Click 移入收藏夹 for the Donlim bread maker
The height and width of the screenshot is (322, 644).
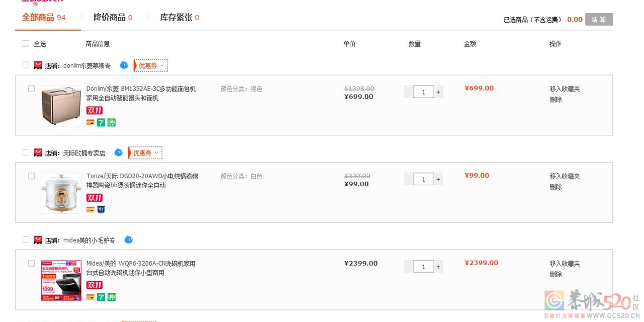point(565,89)
